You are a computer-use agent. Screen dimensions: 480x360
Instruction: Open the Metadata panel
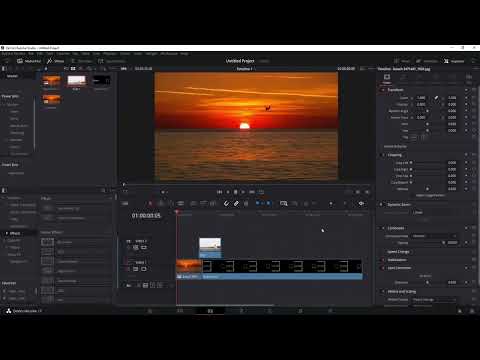tap(427, 61)
